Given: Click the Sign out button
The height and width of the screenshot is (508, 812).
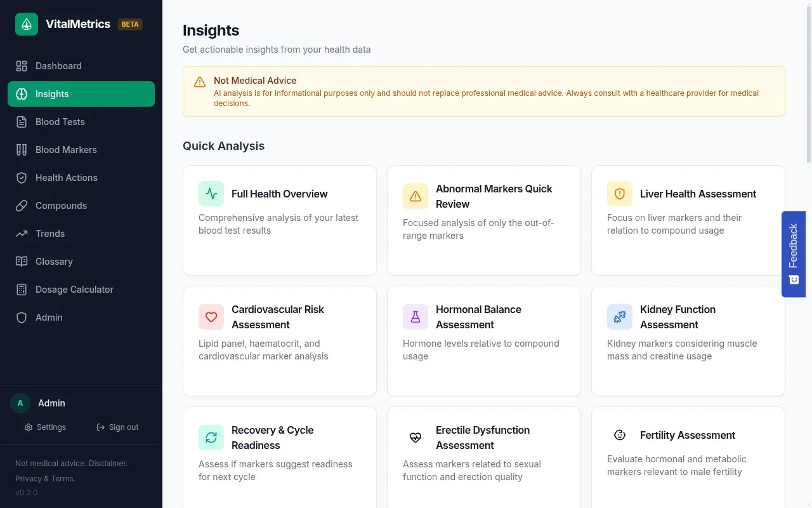Looking at the screenshot, I should 117,427.
